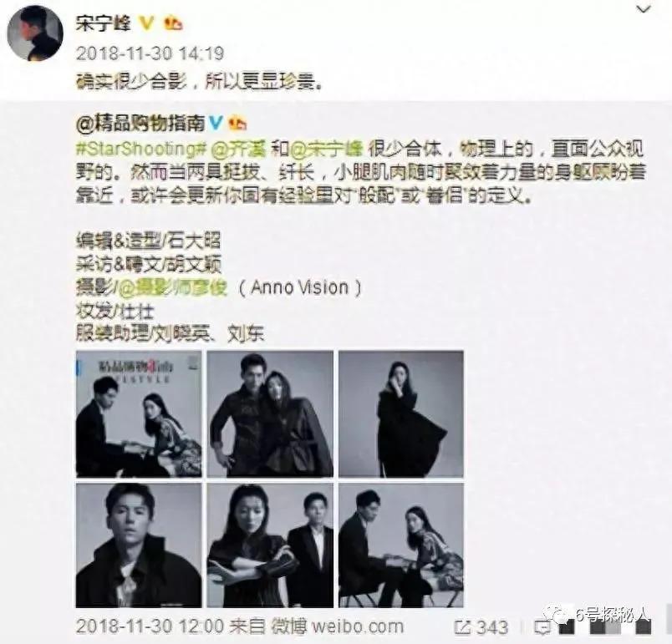Image resolution: width=672 pixels, height=644 pixels.
Task: Click the blue V badge beside 精品购物指南
Action: (216, 124)
